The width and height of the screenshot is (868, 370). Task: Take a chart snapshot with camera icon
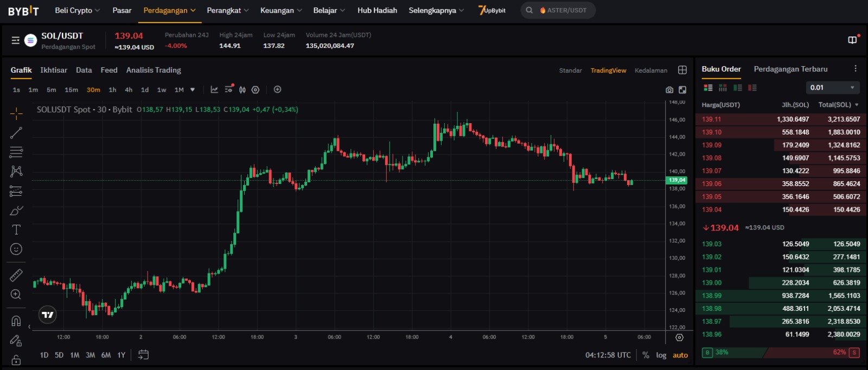pos(669,90)
